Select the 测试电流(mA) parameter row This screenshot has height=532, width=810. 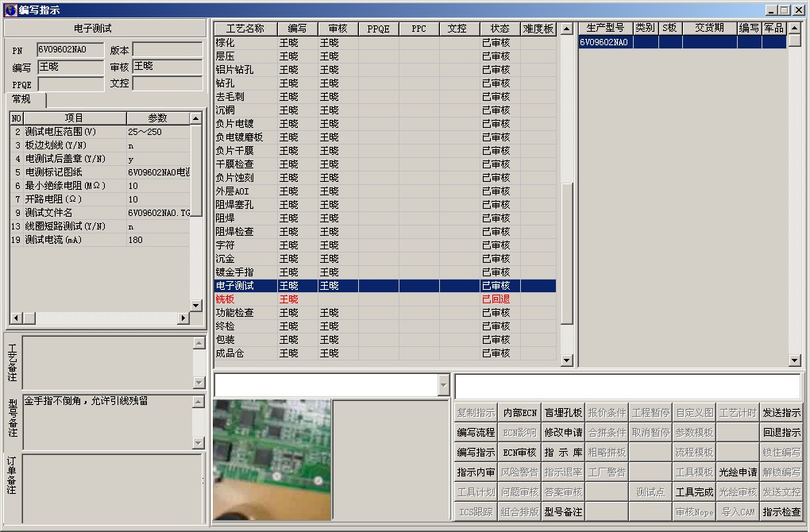(100, 240)
